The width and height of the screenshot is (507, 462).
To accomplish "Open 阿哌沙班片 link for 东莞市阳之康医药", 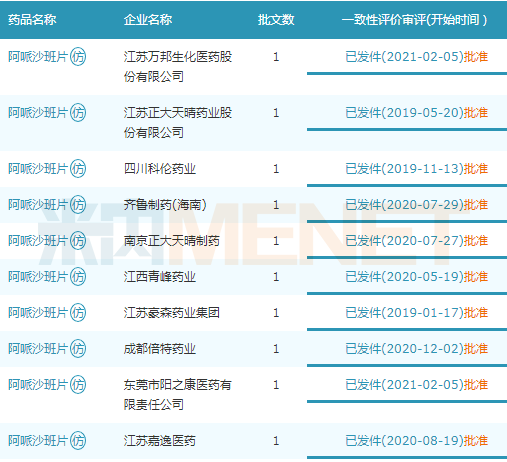I will (38, 385).
